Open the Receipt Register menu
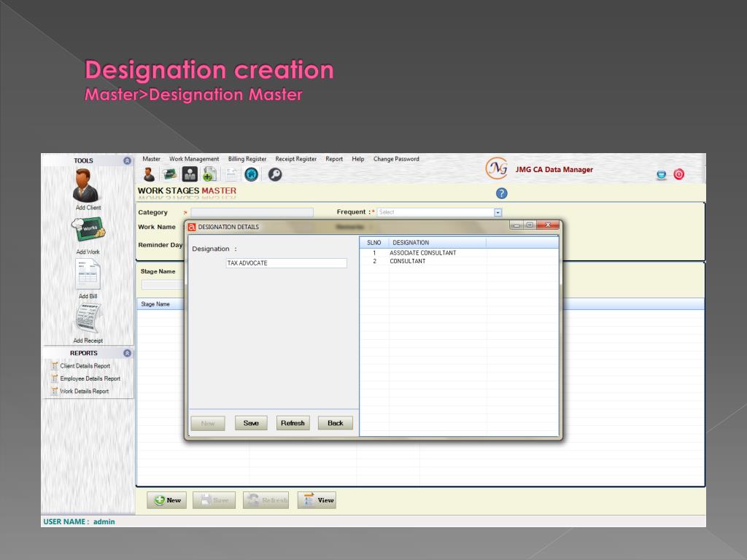Image resolution: width=747 pixels, height=560 pixels. (296, 159)
